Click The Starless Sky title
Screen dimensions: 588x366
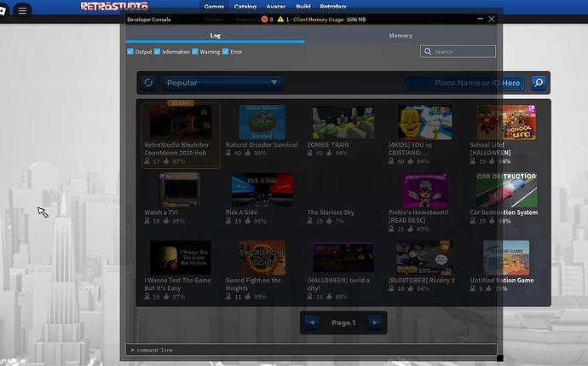(331, 212)
